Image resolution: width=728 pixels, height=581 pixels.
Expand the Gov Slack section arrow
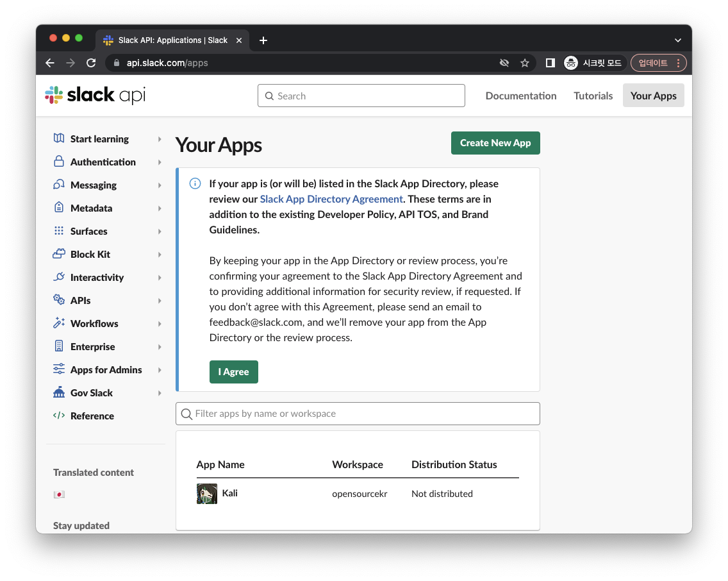point(159,393)
